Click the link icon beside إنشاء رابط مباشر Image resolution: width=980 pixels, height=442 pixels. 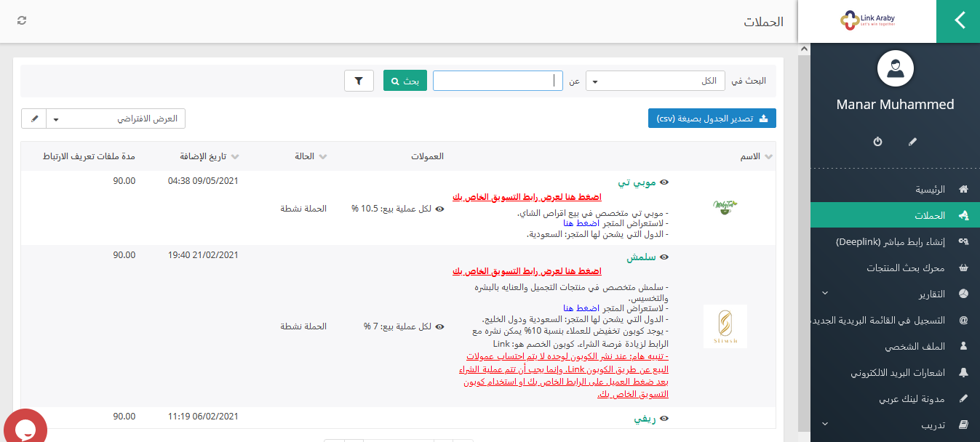coord(964,241)
